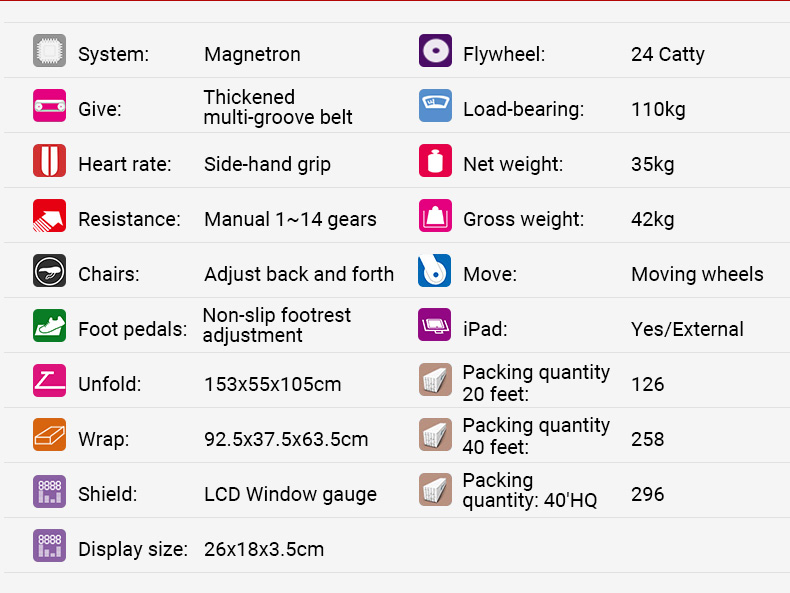
Task: Click the pink belt Give icon
Action: tap(49, 105)
